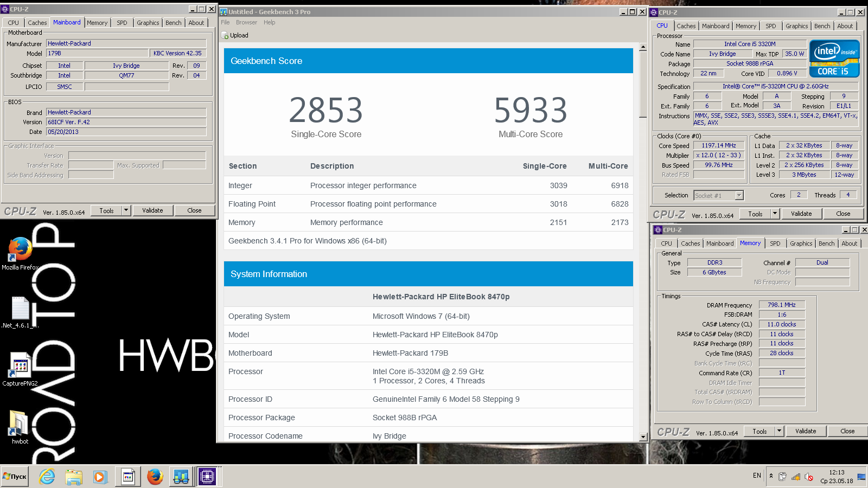
Task: Click the Memory performance row
Action: [x=429, y=222]
